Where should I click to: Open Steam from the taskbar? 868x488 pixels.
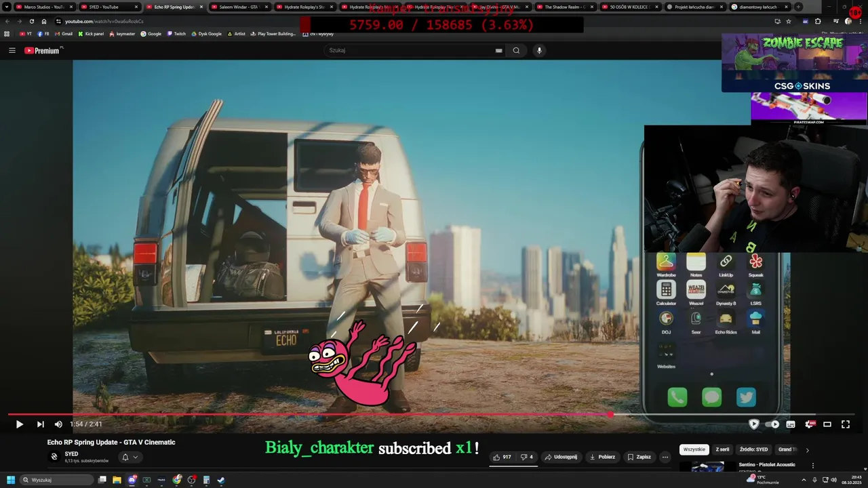click(x=221, y=480)
